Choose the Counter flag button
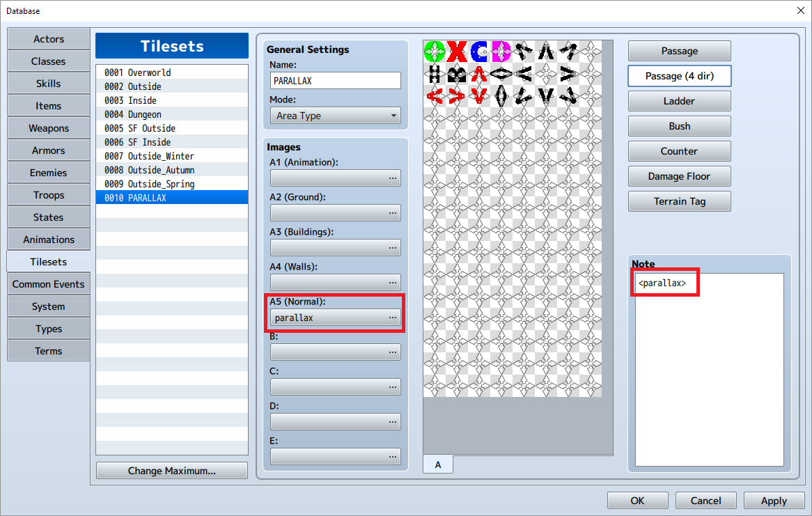Image resolution: width=812 pixels, height=516 pixels. [680, 151]
